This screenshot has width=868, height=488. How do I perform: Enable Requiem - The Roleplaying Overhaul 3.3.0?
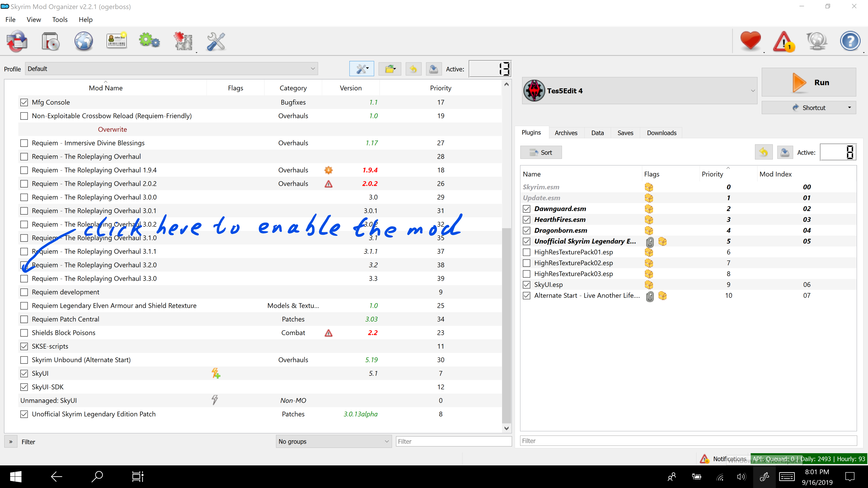click(24, 279)
